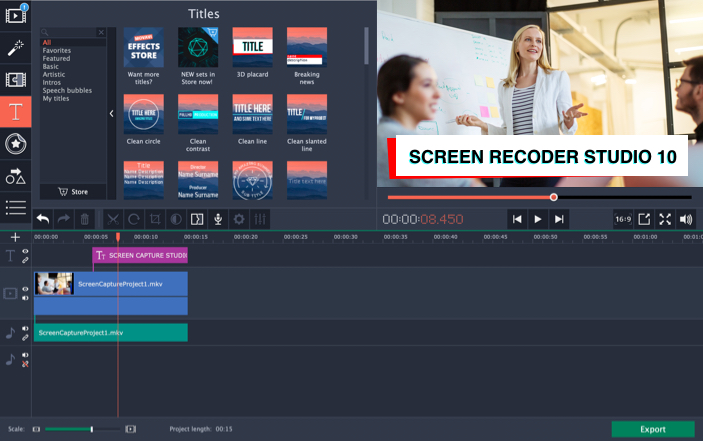Open the 16:9 aspect ratio selector
Screen dimensions: 703x441
(x=622, y=219)
